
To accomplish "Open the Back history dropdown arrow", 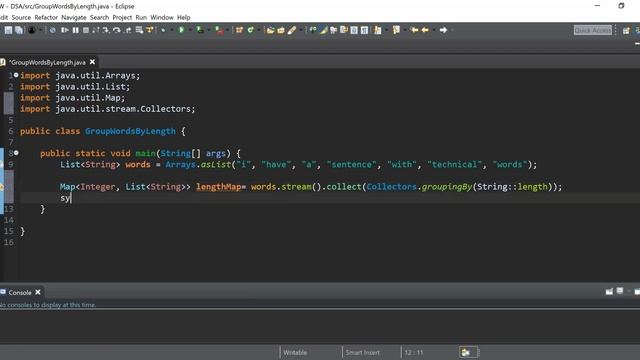I will coord(433,30).
